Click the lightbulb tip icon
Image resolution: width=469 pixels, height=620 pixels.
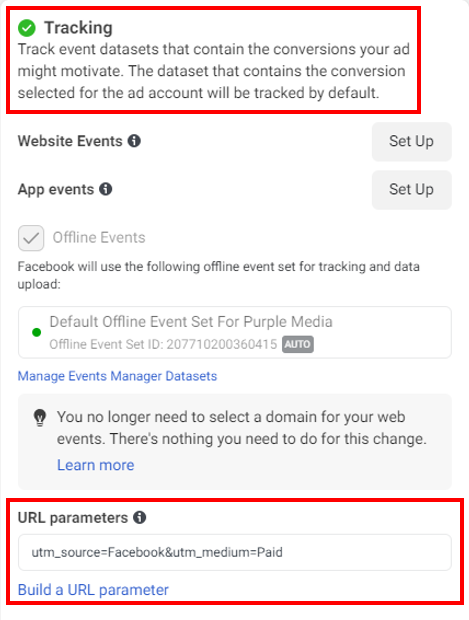tap(40, 418)
